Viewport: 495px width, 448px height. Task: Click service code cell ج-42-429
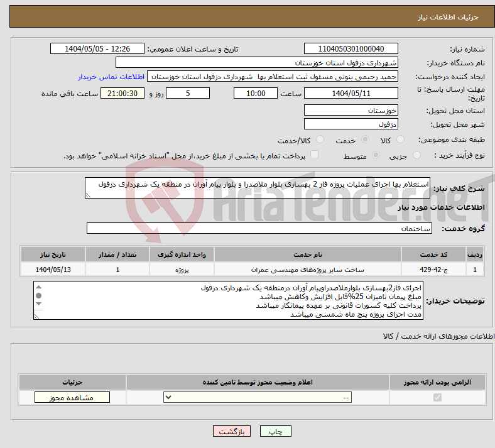[x=434, y=270]
